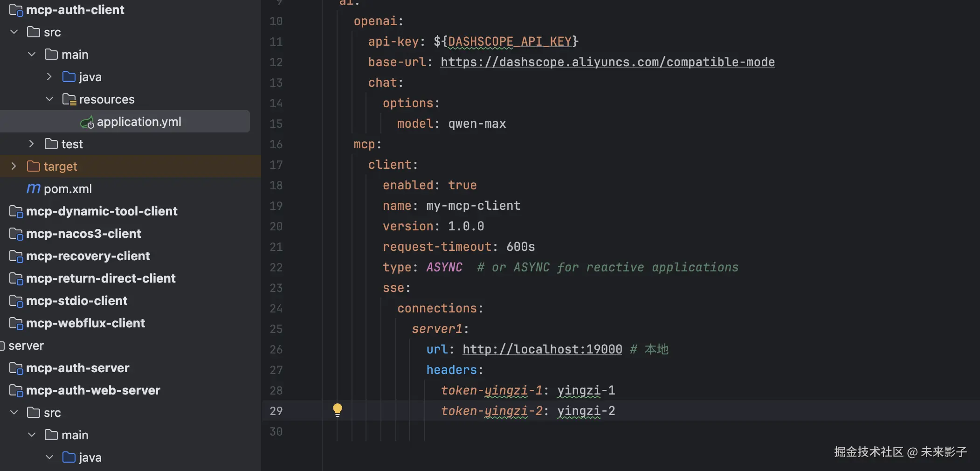The image size is (980, 471).
Task: Click the mcp-recovery-client module icon
Action: click(16, 256)
